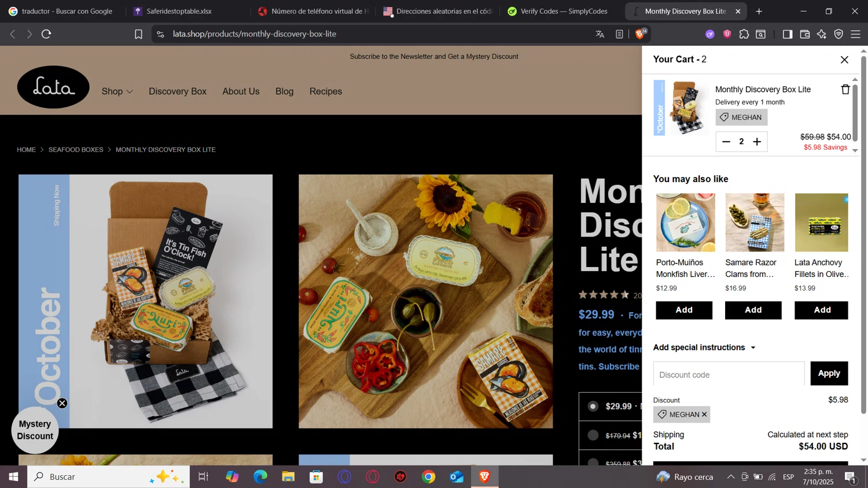
Task: Toggle reader mode icon
Action: pos(619,34)
